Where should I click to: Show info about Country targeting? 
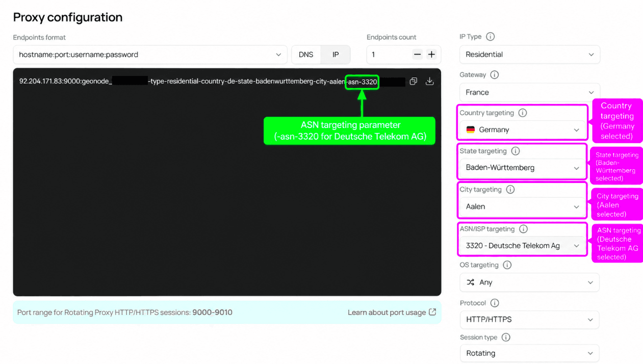523,113
